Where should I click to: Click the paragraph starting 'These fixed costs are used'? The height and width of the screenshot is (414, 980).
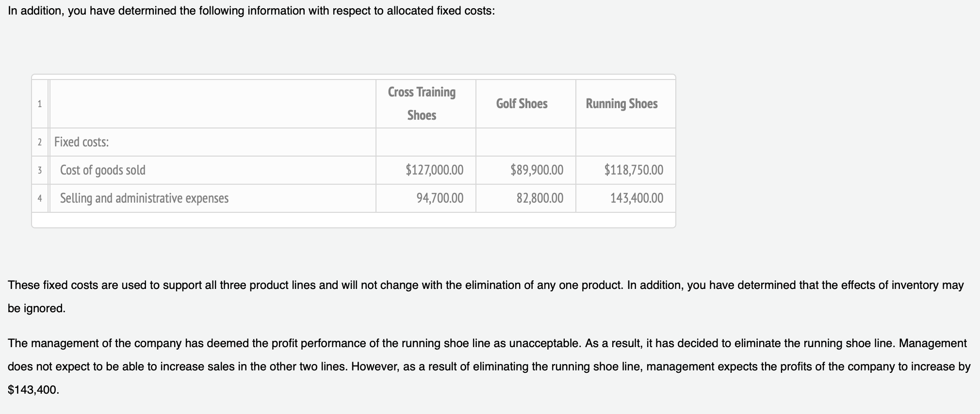click(x=486, y=297)
